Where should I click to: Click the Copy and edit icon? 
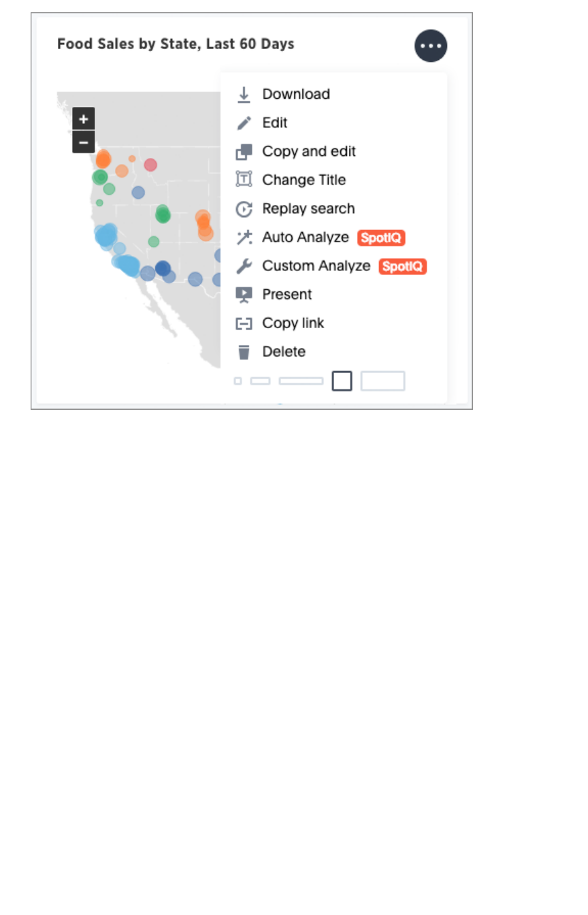244,152
